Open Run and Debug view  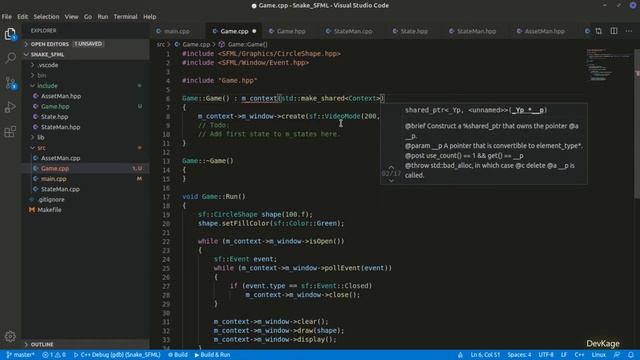10,107
